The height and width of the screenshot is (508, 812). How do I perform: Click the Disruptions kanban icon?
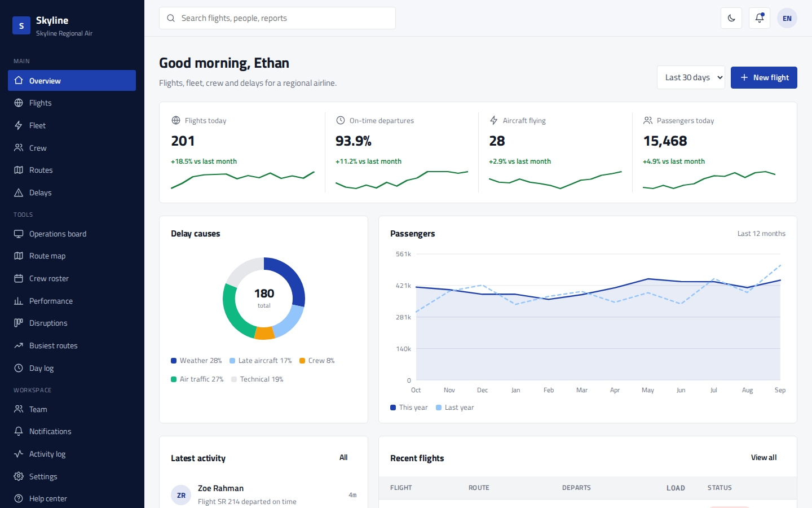tap(19, 323)
